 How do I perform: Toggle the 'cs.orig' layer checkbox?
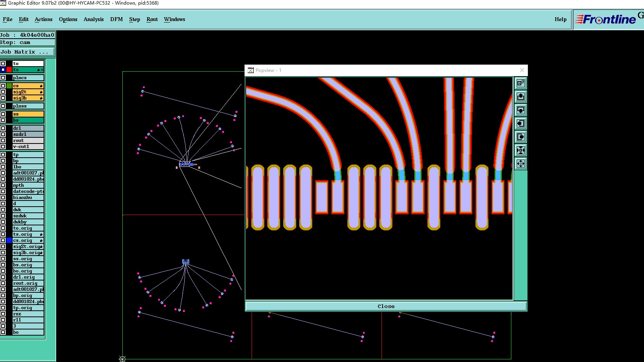click(x=3, y=240)
